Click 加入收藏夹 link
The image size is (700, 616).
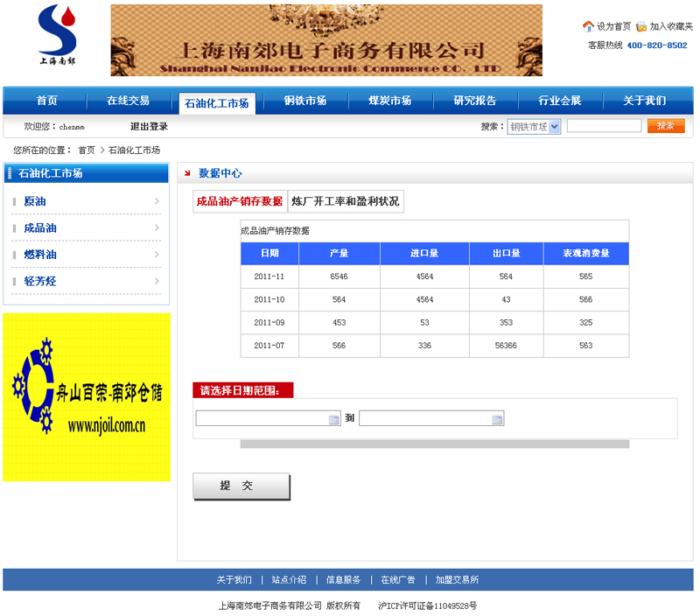click(671, 26)
